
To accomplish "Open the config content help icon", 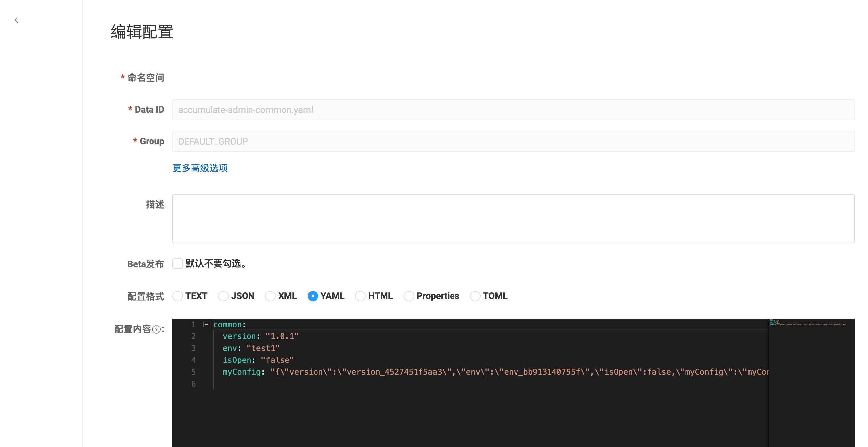I will coord(156,329).
